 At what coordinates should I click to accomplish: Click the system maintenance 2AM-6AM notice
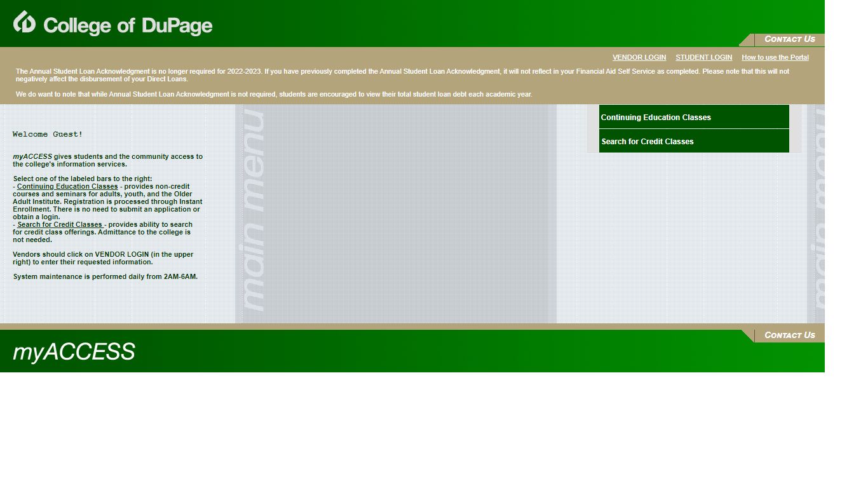105,277
